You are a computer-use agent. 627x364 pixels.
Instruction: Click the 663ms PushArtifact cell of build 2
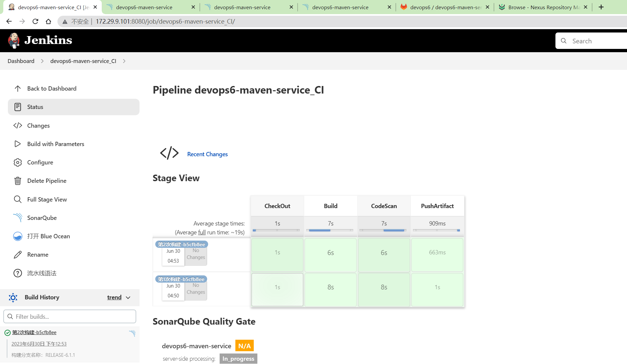pos(437,255)
